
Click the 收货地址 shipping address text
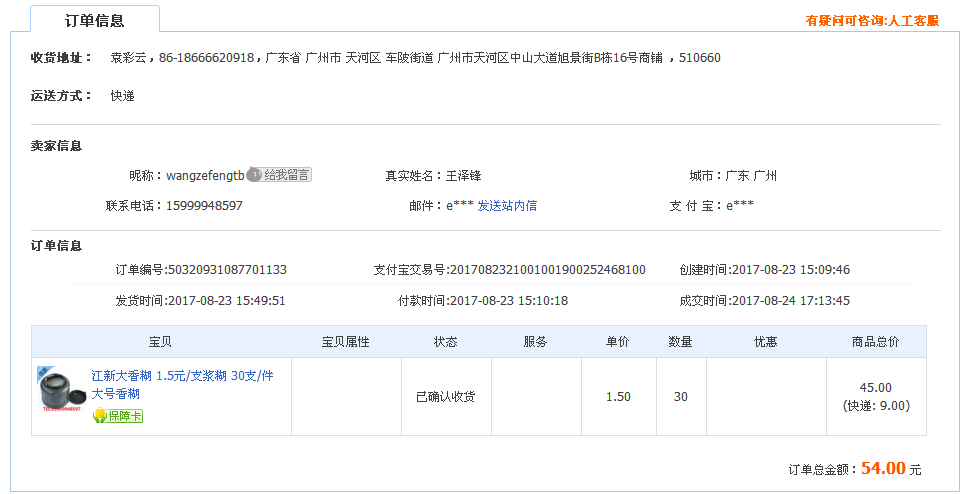coord(415,58)
